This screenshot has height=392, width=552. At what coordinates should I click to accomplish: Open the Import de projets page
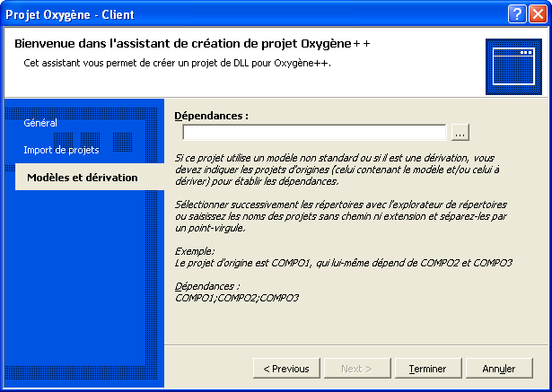point(61,150)
